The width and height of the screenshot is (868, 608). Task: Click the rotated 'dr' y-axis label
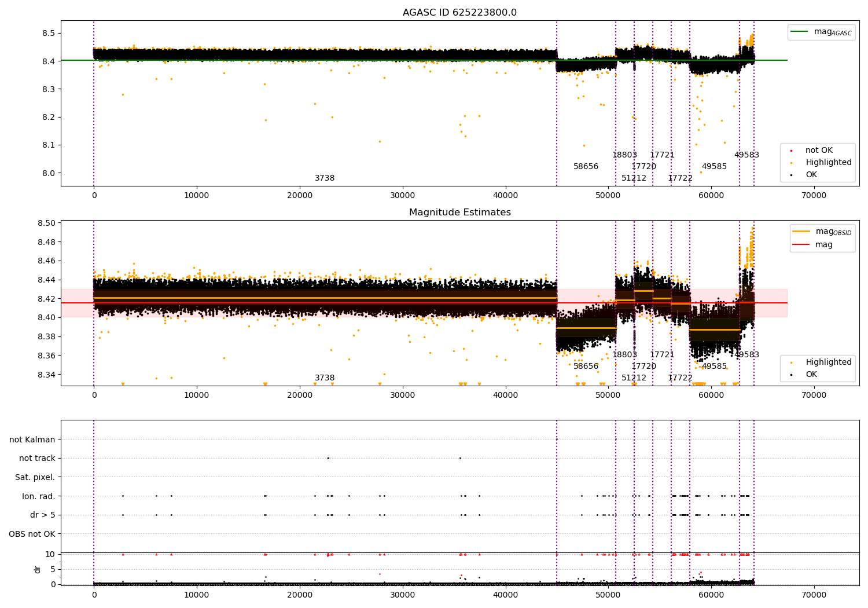point(38,569)
